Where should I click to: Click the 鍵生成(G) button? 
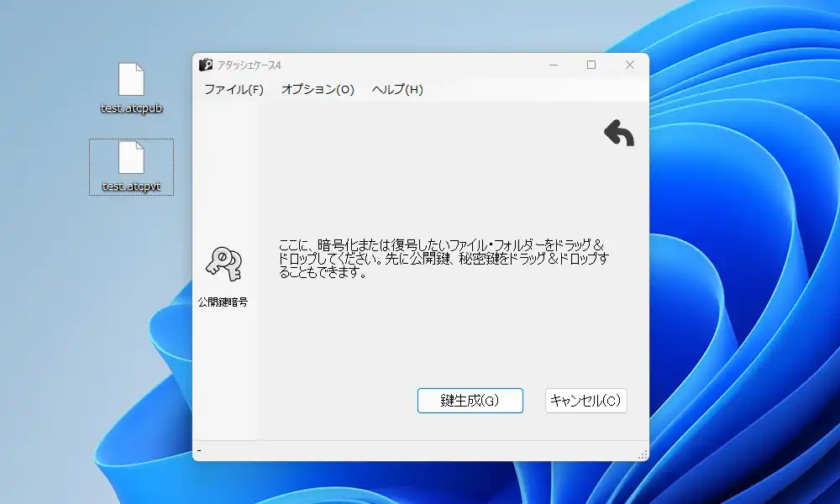coord(470,401)
